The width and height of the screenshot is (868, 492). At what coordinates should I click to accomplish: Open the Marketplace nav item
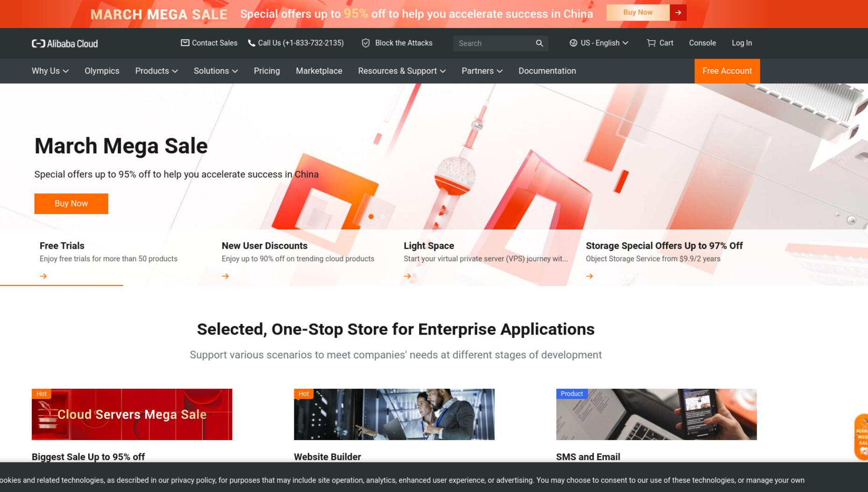(x=319, y=71)
